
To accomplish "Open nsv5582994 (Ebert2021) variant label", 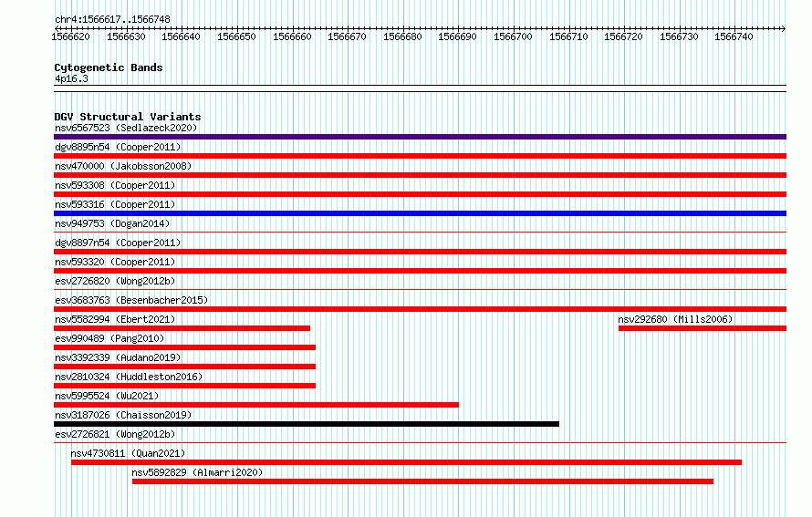I will 115,319.
